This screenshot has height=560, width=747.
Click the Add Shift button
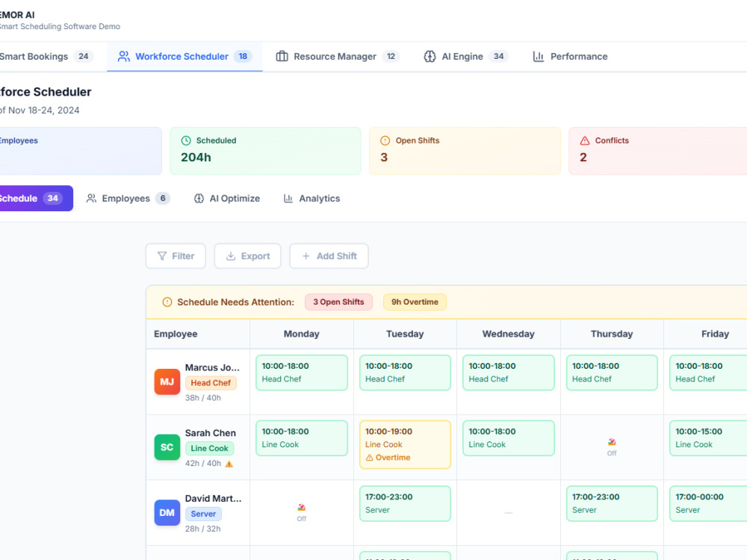[x=329, y=256]
